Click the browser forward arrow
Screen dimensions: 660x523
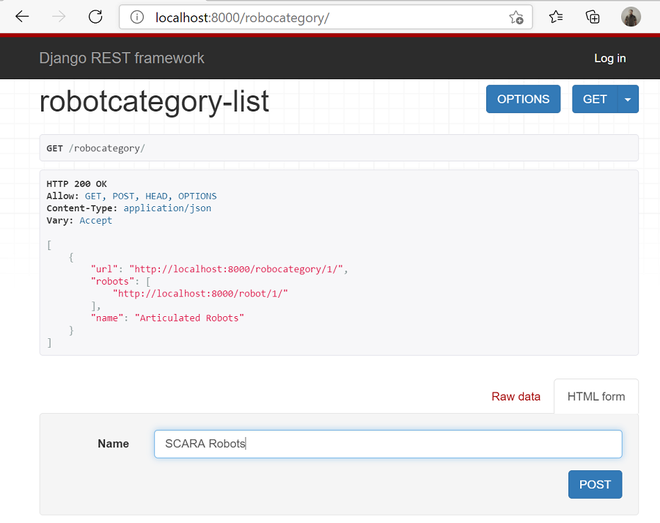[x=59, y=17]
